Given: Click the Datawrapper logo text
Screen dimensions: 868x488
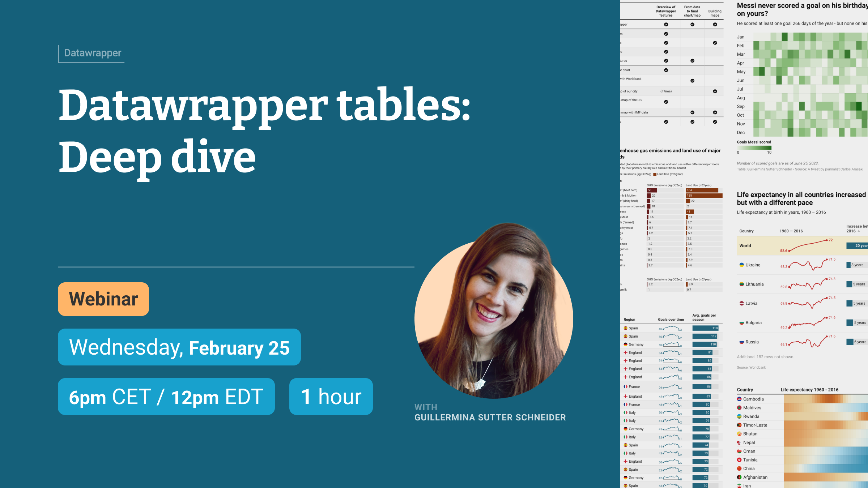Looking at the screenshot, I should click(93, 53).
